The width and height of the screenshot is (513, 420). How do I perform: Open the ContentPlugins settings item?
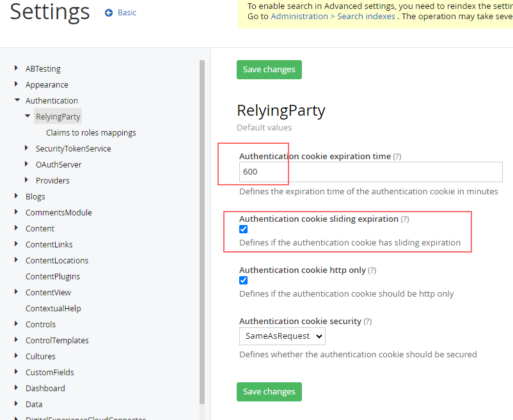tap(52, 277)
